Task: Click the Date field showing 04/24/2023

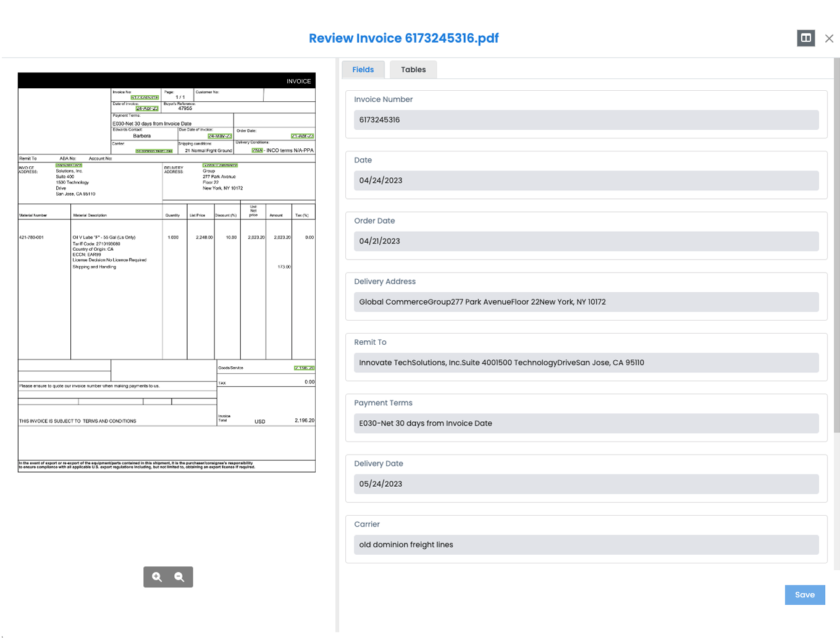Action: pyautogui.click(x=586, y=180)
